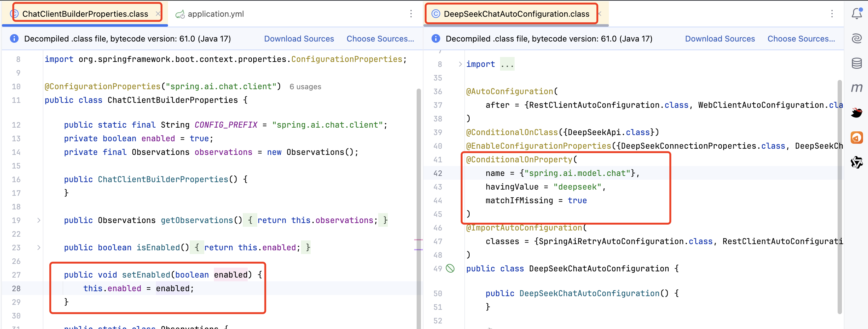Click the YAML icon on application.yml tab

180,14
